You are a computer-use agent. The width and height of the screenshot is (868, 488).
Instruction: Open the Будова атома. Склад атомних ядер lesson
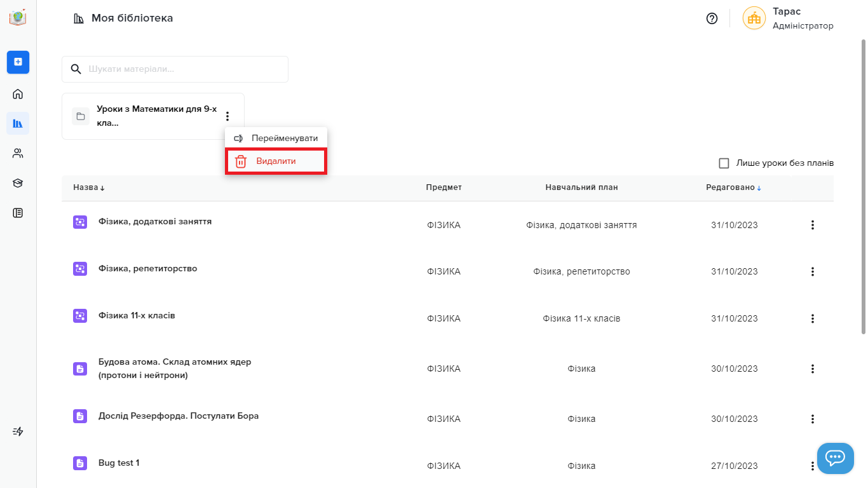pyautogui.click(x=175, y=369)
